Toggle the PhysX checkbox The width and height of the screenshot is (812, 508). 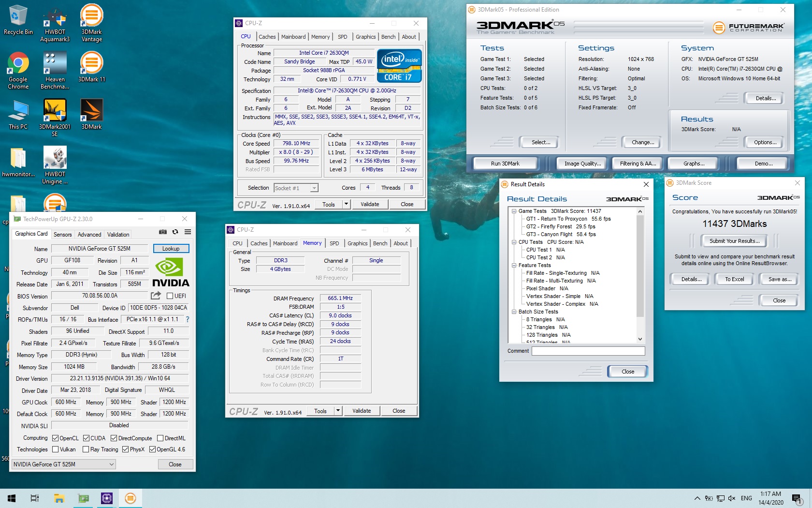tap(125, 449)
